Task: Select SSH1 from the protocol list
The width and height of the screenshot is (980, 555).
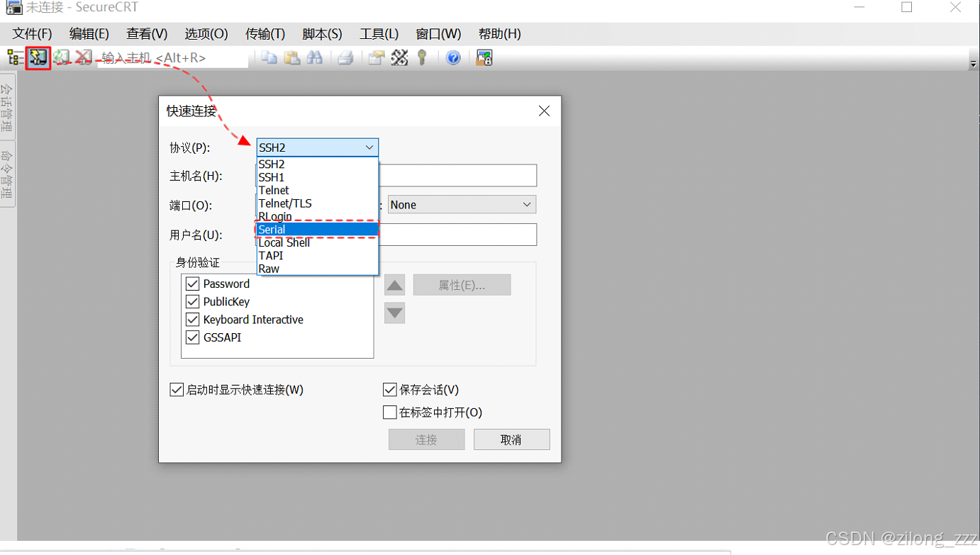Action: tap(317, 177)
